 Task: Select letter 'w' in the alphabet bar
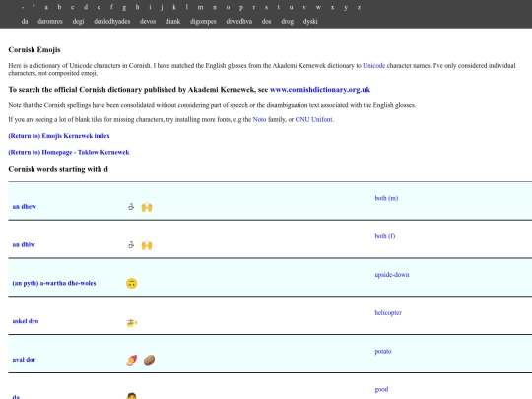(318, 7)
